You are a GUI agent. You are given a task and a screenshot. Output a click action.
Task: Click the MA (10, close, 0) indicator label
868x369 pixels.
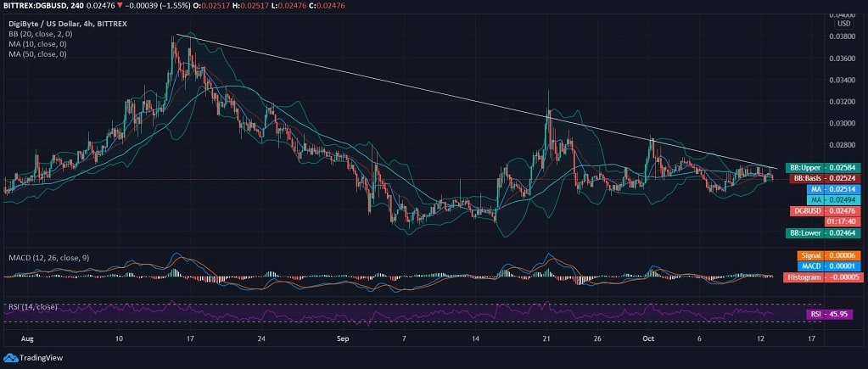tap(37, 44)
